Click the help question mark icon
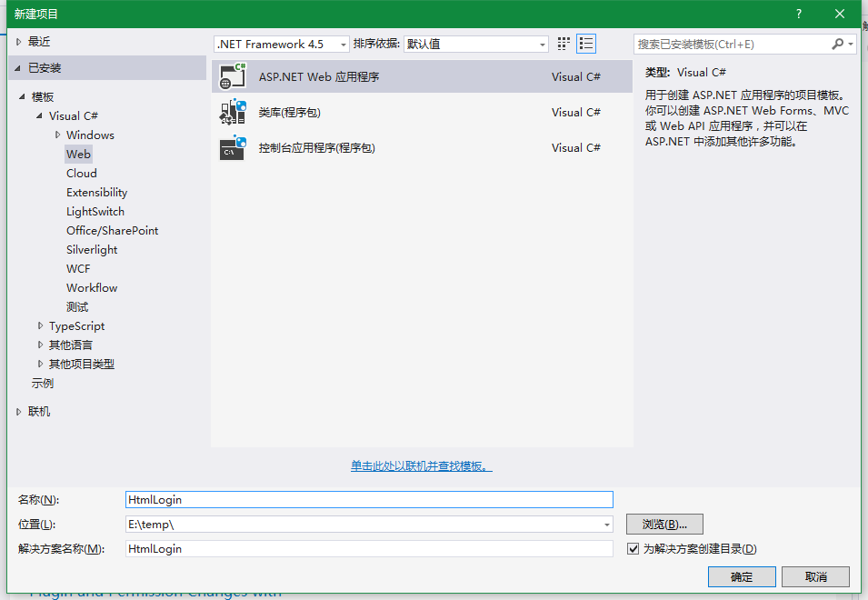The height and width of the screenshot is (600, 868). point(799,14)
